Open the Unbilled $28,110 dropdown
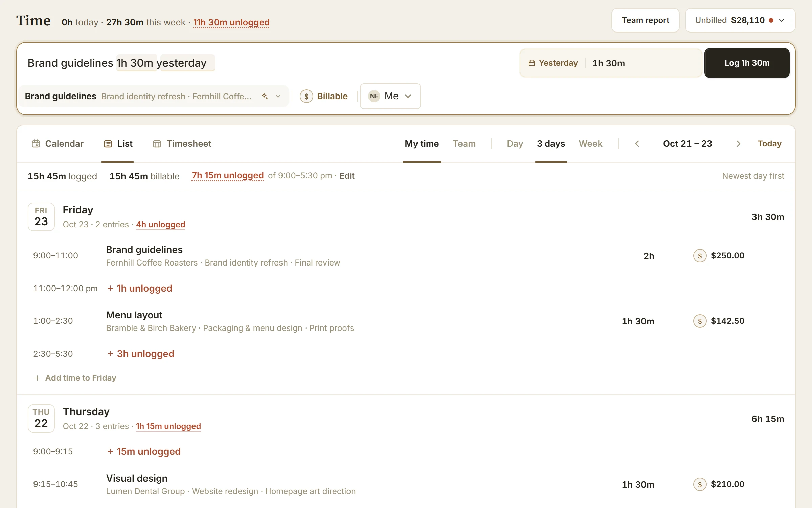The image size is (812, 508). pyautogui.click(x=740, y=20)
